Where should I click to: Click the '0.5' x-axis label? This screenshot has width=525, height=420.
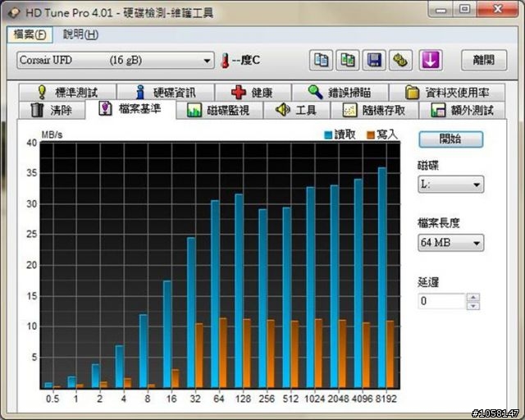point(52,399)
